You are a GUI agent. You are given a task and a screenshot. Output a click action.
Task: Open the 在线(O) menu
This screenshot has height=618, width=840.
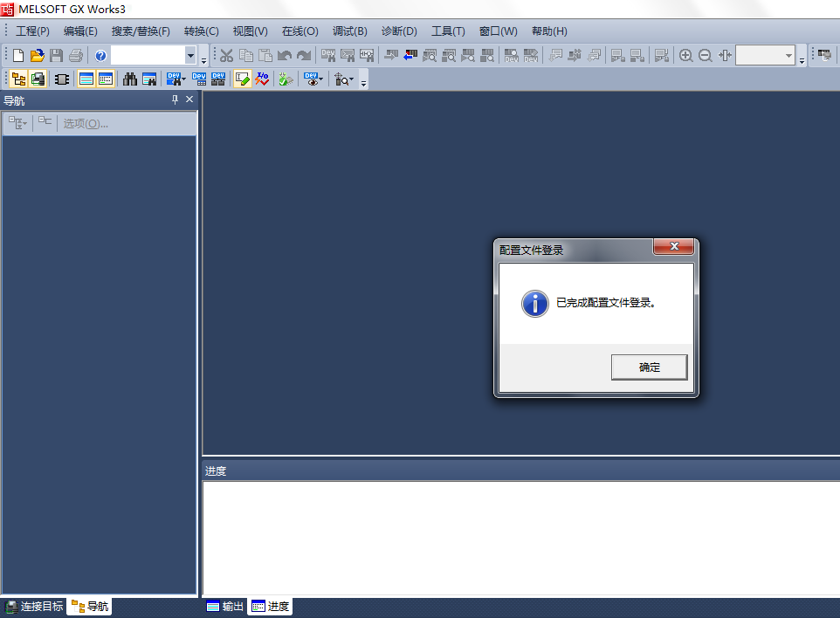point(300,31)
